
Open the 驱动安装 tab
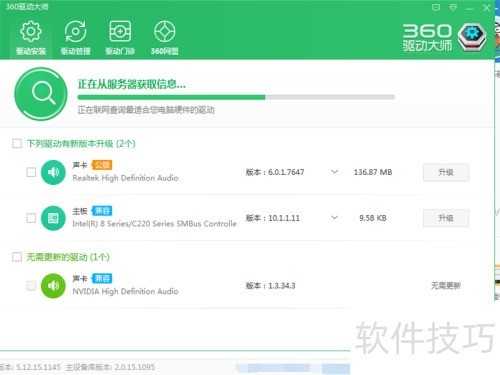coord(31,37)
